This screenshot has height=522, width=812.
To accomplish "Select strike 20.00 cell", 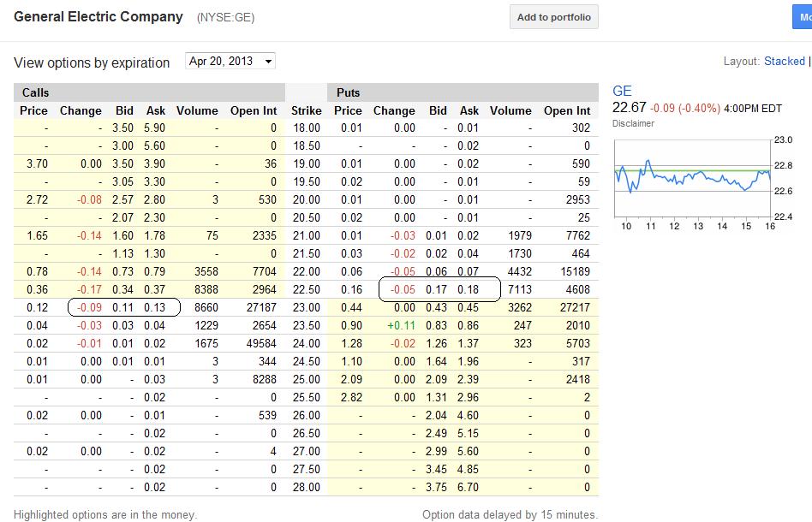I will 307,199.
